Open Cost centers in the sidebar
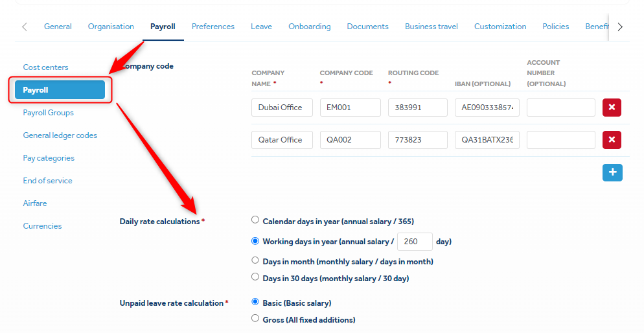This screenshot has height=333, width=644. point(45,67)
